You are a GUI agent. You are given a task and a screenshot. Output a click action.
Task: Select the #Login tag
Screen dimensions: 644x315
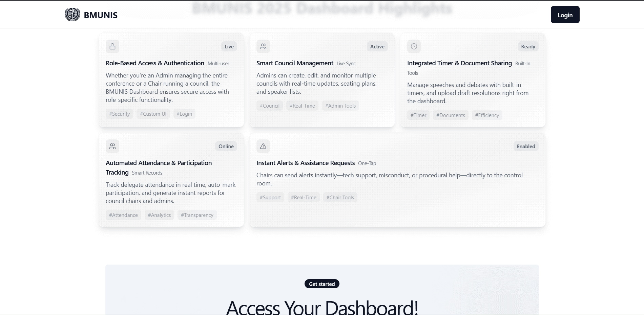[x=184, y=114]
